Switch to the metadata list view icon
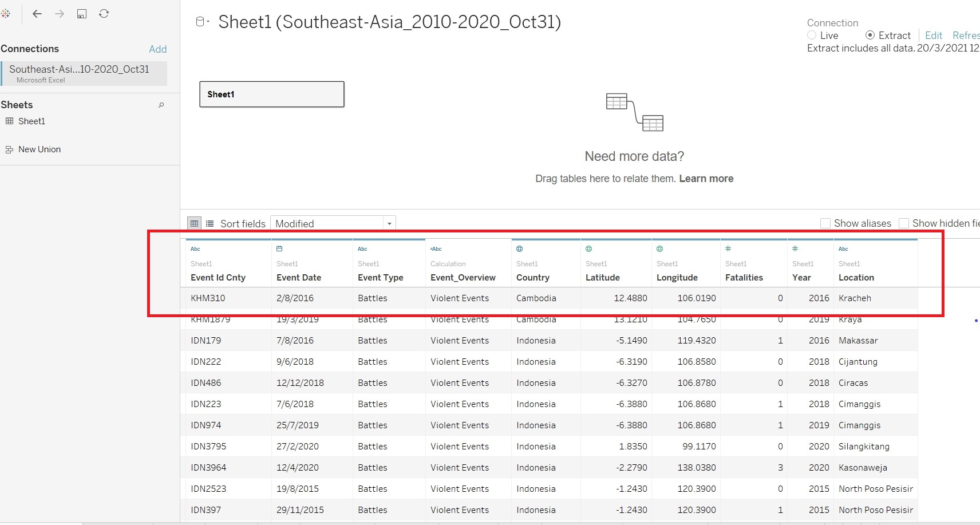 (x=210, y=223)
